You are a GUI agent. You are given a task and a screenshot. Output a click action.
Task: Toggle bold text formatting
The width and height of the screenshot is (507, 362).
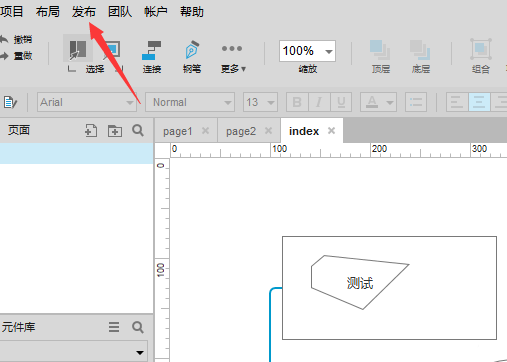point(297,102)
